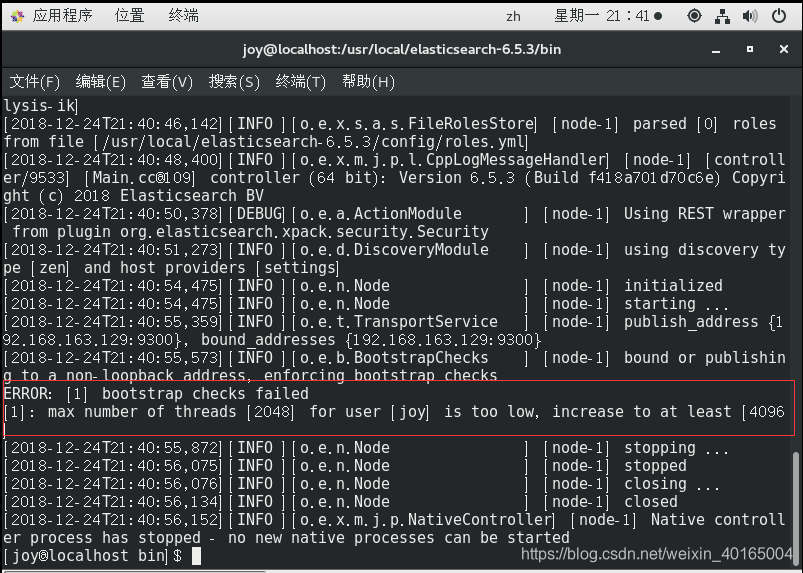
Task: Maximize the terminal window
Action: tap(750, 49)
